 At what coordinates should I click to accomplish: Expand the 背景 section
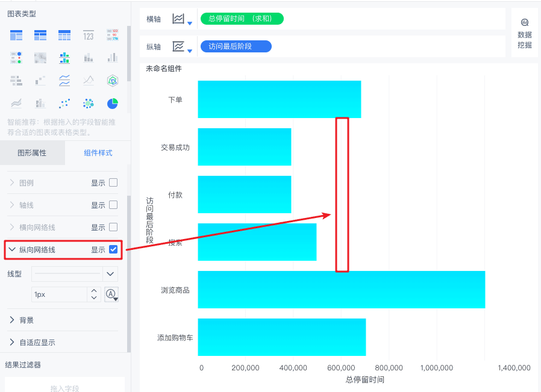(x=12, y=320)
